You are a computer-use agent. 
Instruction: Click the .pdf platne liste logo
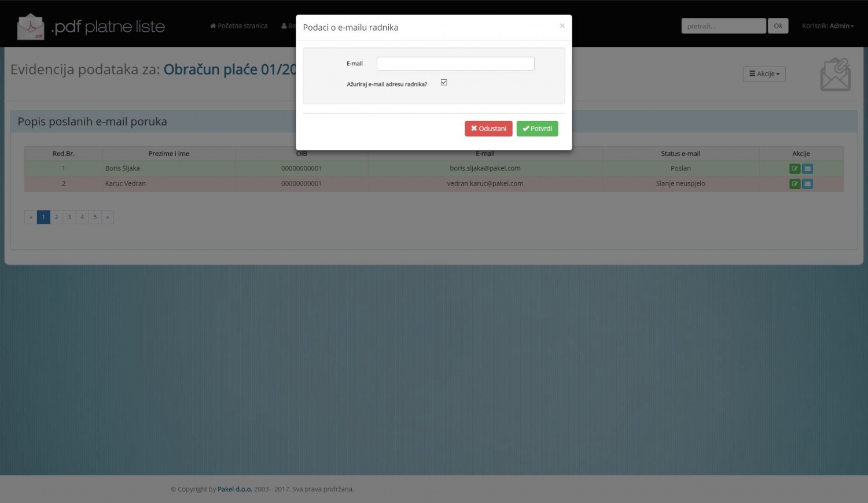pos(91,27)
